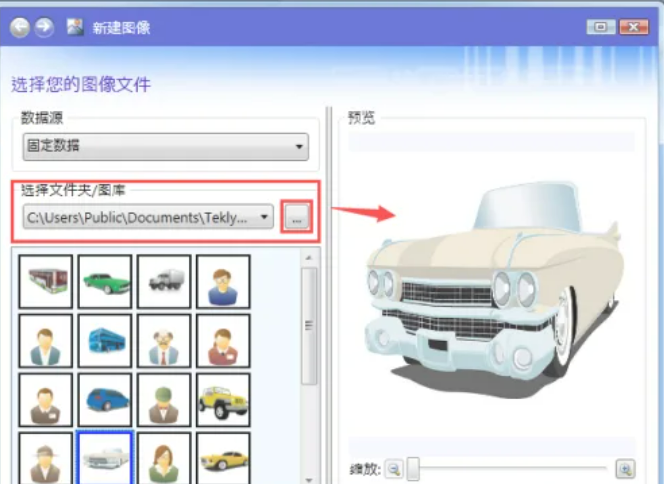Select the blue hatchback car thumbnail

click(105, 400)
